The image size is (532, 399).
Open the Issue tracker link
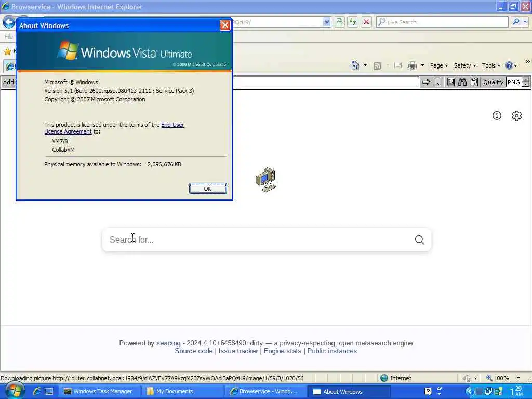pos(238,351)
